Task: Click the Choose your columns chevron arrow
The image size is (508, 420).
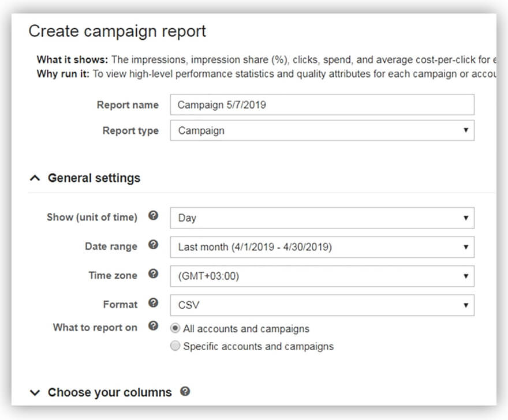Action: tap(35, 393)
